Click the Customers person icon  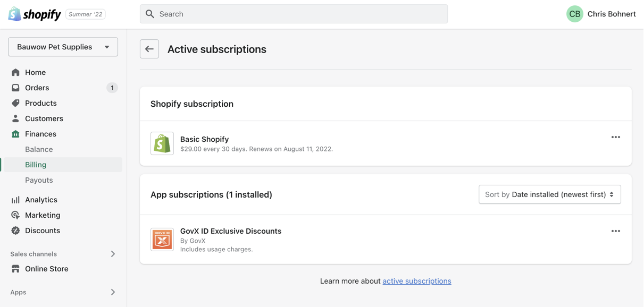point(15,118)
